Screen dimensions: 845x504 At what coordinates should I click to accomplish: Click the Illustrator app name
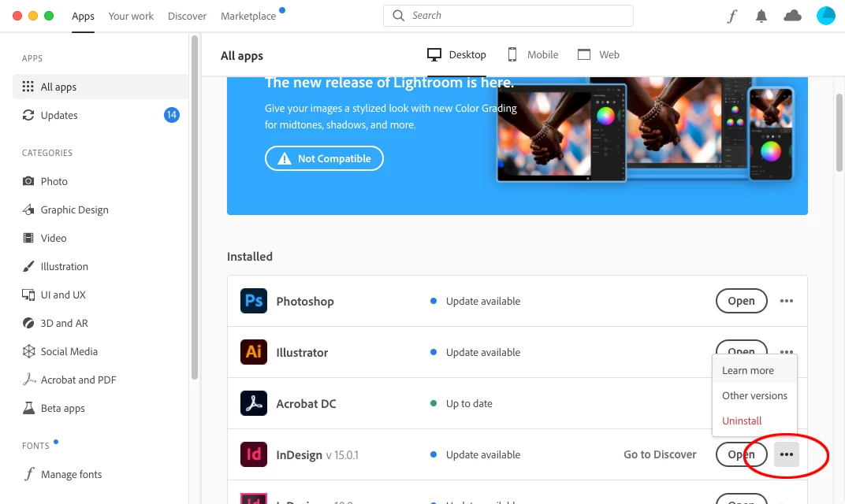pyautogui.click(x=302, y=352)
